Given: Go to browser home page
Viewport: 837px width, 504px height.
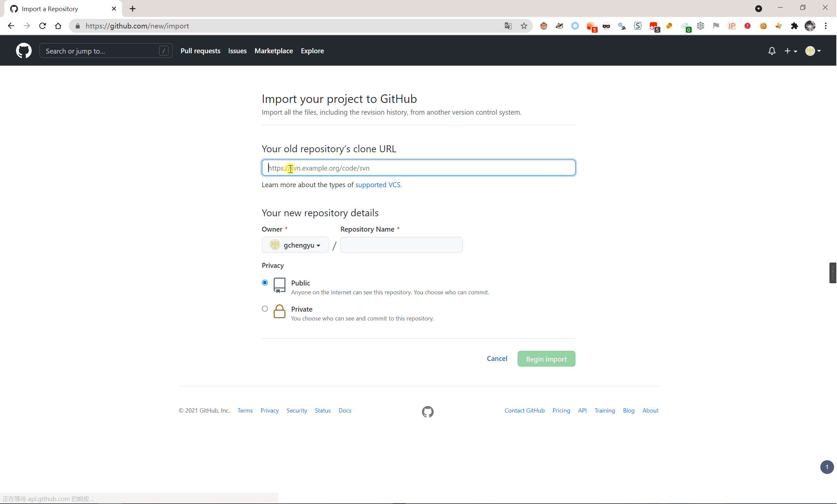Looking at the screenshot, I should tap(58, 26).
